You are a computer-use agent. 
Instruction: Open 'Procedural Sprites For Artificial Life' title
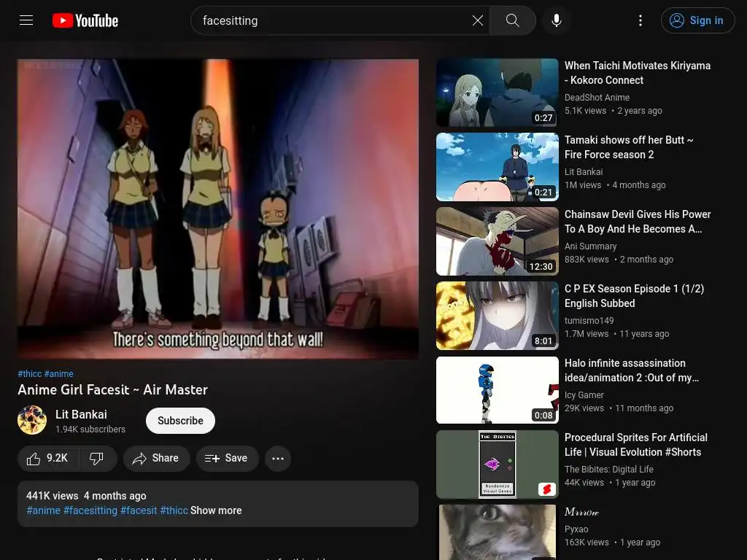point(636,444)
